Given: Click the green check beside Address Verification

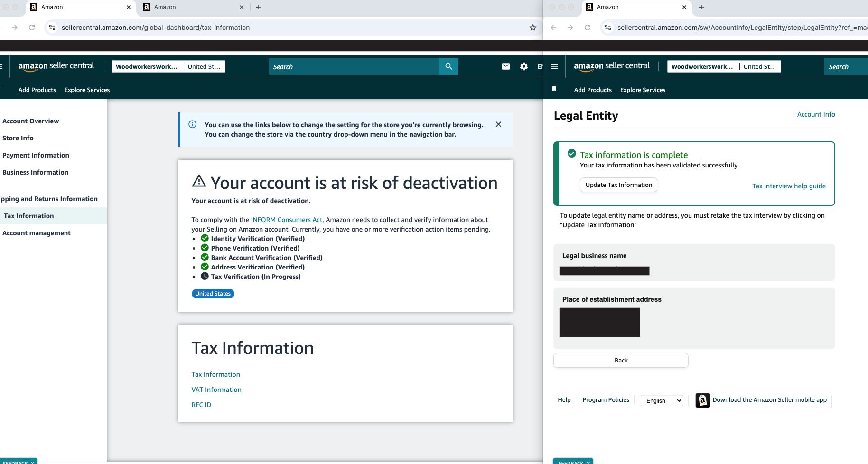Looking at the screenshot, I should pos(205,267).
